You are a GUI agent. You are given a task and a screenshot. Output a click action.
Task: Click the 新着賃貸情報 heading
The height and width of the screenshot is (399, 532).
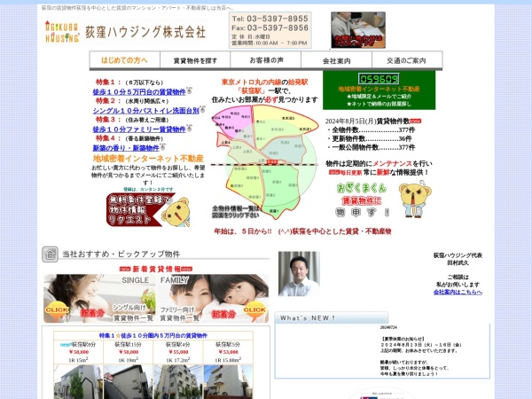coord(156,269)
